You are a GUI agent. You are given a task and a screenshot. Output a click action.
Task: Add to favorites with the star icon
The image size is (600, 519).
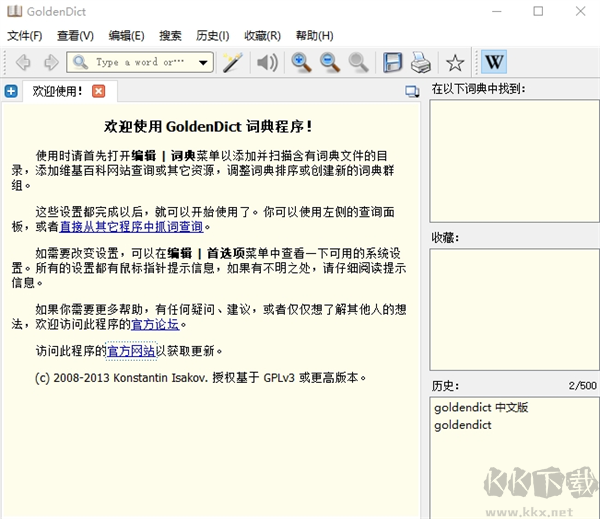point(455,63)
